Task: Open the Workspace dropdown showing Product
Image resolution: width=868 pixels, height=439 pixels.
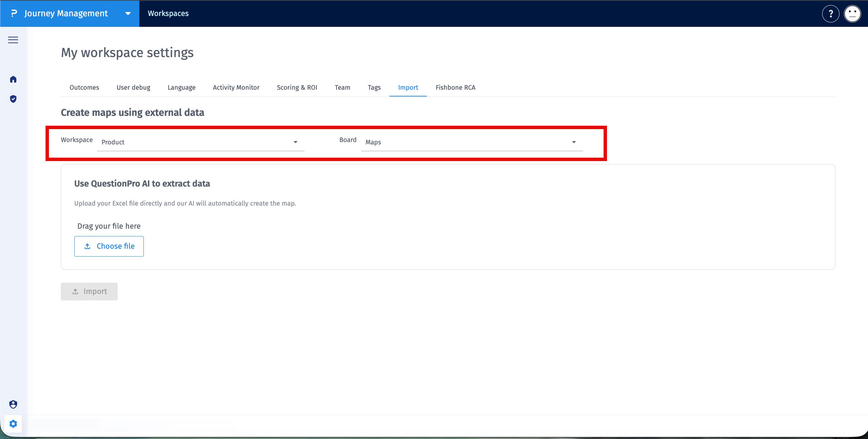Action: [201, 142]
